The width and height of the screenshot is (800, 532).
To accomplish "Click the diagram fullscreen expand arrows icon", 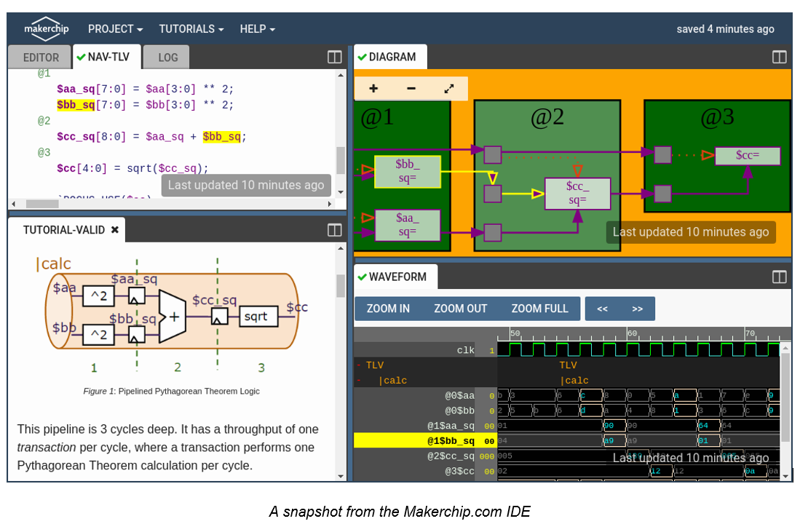I will point(449,89).
